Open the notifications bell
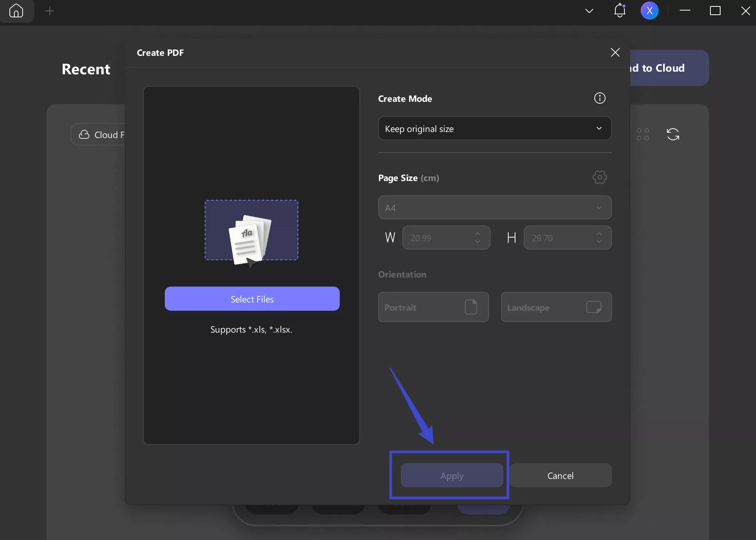Viewport: 756px width, 540px height. [620, 11]
